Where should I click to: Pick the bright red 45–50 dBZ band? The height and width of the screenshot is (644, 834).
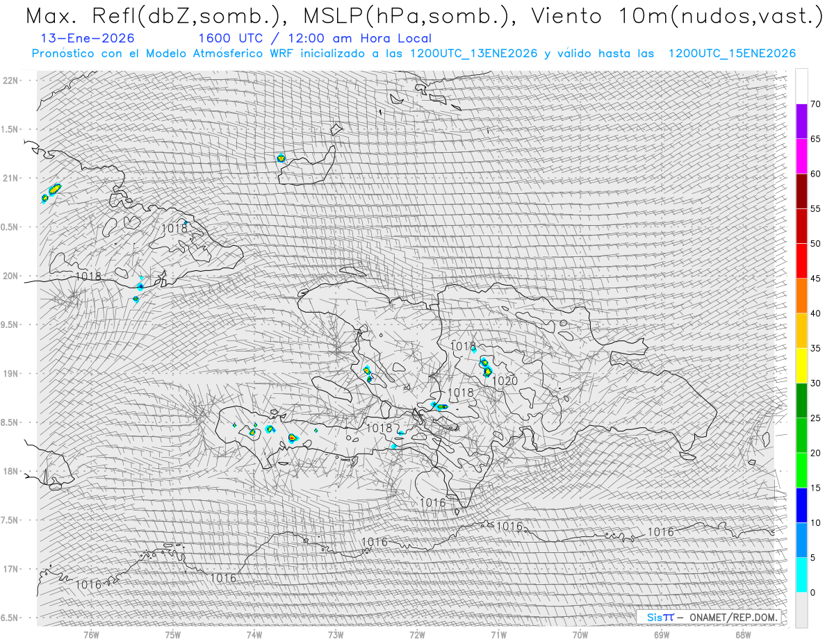click(801, 261)
